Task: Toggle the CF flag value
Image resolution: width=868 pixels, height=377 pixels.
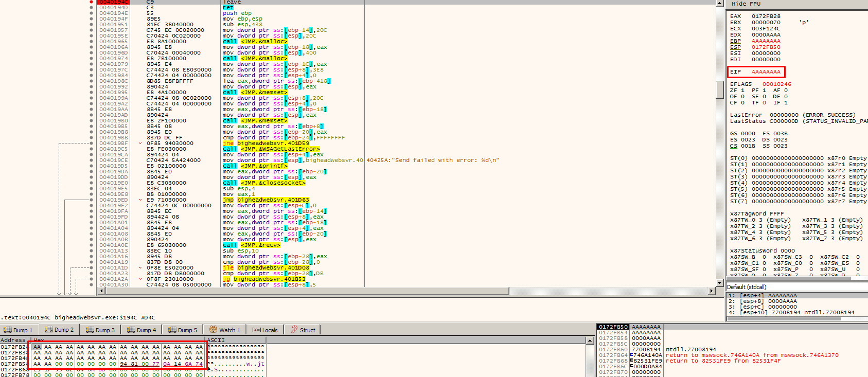Action: click(742, 103)
